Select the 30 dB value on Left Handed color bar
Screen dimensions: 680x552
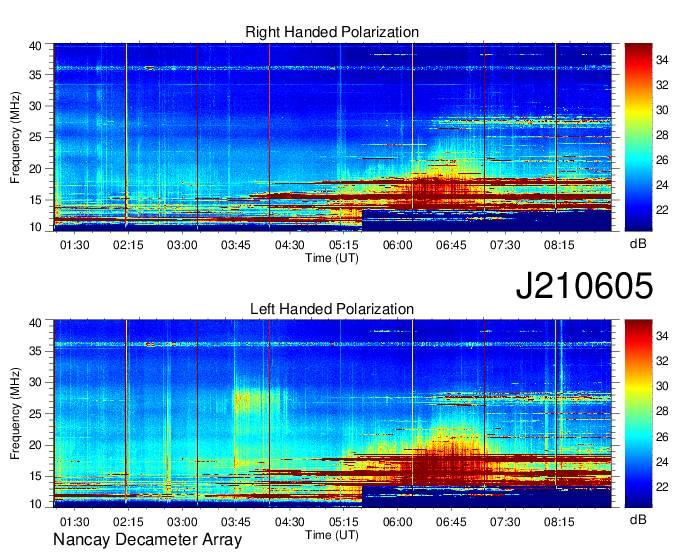pos(662,386)
